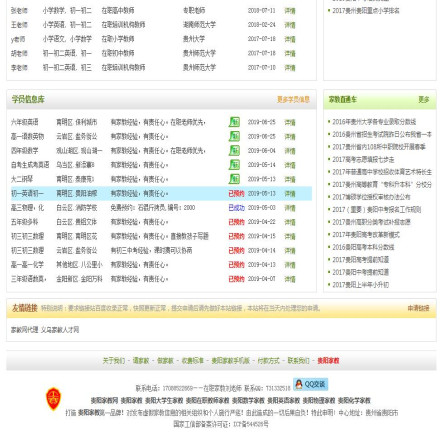Open 2017高考志愿填报七步走 article
Viewport: 440px width, 440px height.
pyautogui.click(x=363, y=159)
